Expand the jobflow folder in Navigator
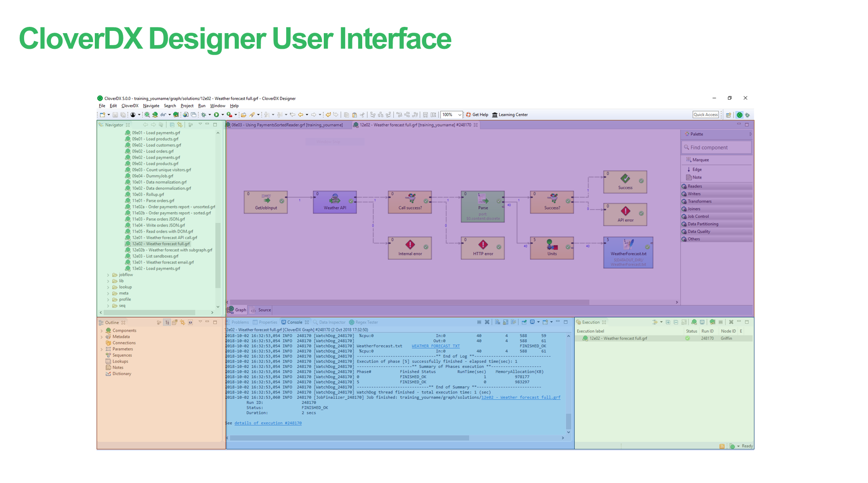Screen dimensions: 868x483 coord(109,274)
